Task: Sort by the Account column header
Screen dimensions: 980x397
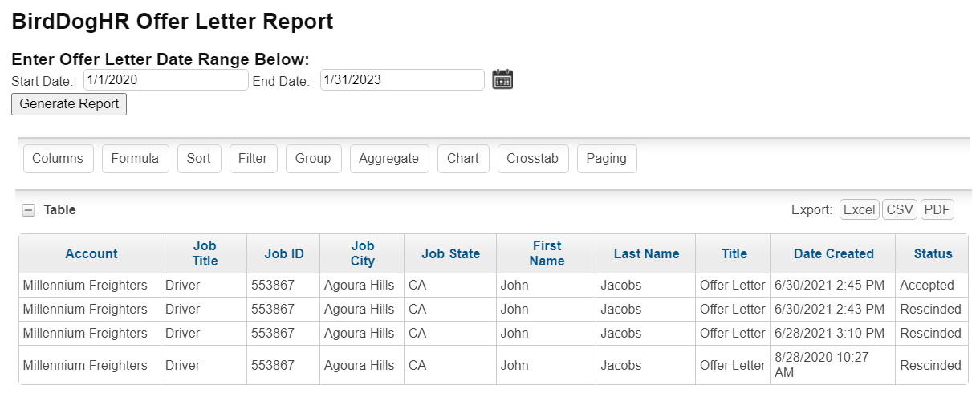Action: coord(91,254)
